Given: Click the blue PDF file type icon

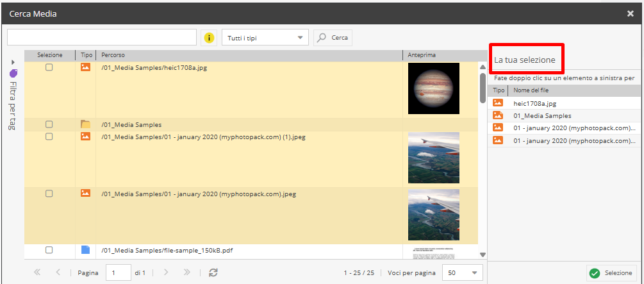Looking at the screenshot, I should [85, 250].
